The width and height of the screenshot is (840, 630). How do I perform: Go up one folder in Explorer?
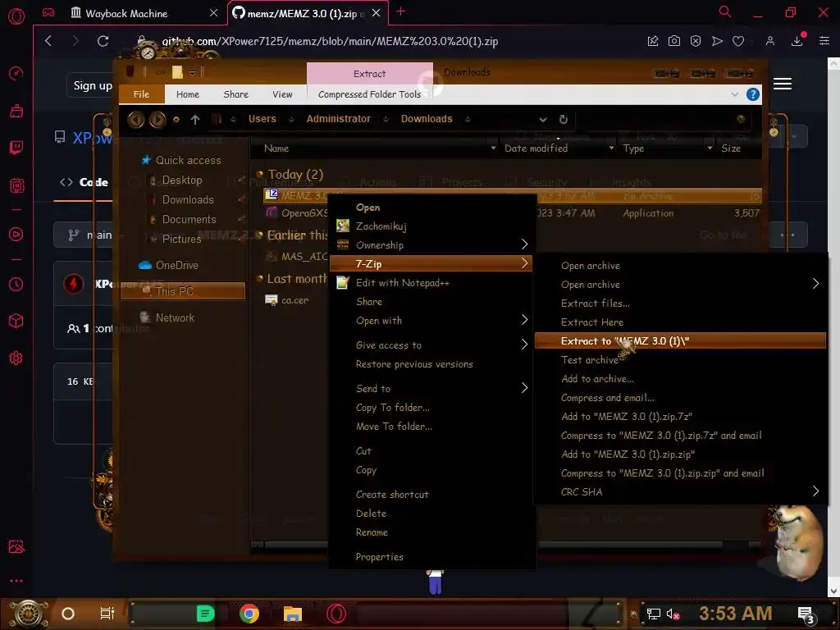coord(195,120)
